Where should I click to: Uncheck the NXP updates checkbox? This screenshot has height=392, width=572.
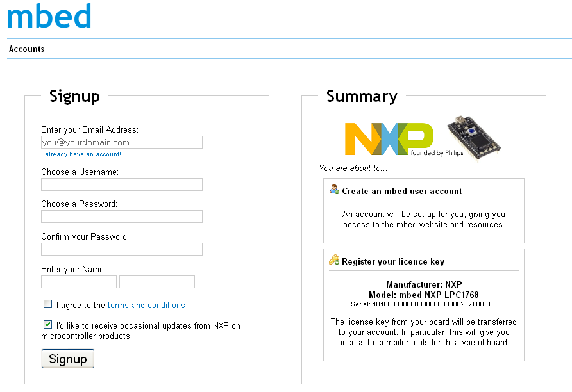click(x=48, y=325)
